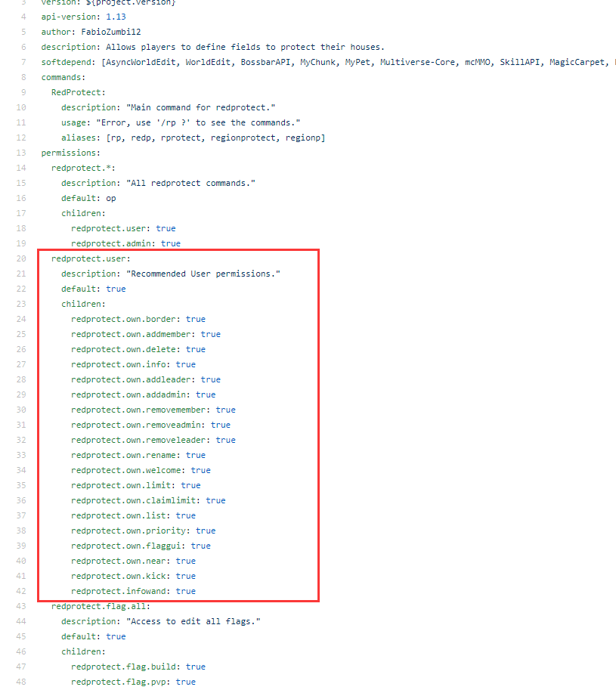Click line number 13
The width and height of the screenshot is (616, 693).
pos(21,153)
